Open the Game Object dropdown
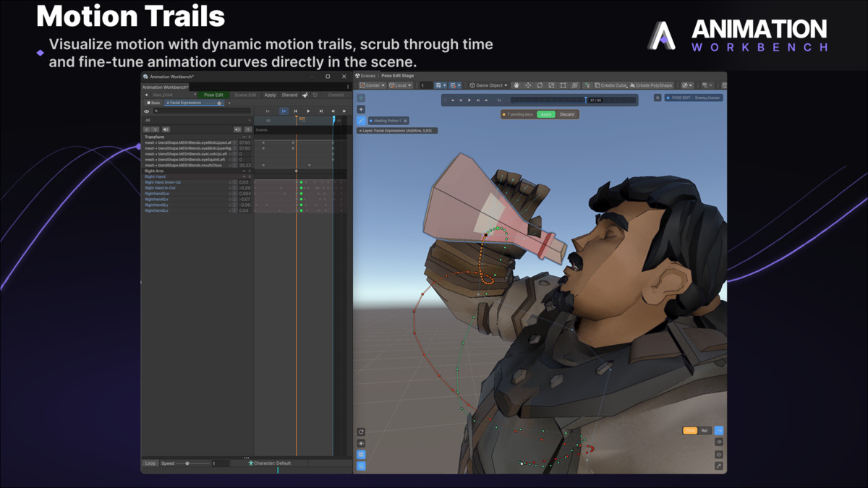868x488 pixels. 489,85
